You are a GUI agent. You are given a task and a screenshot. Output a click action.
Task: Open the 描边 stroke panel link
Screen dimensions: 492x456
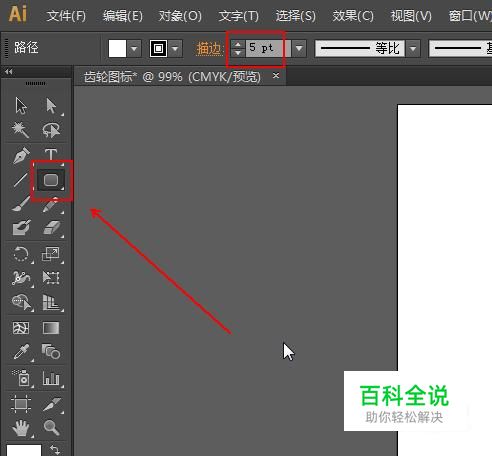[x=209, y=49]
